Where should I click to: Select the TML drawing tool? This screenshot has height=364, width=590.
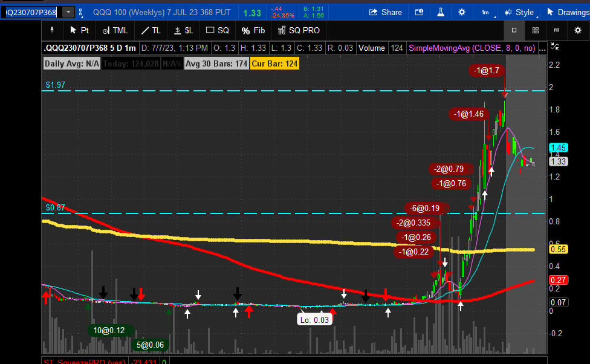pyautogui.click(x=115, y=30)
